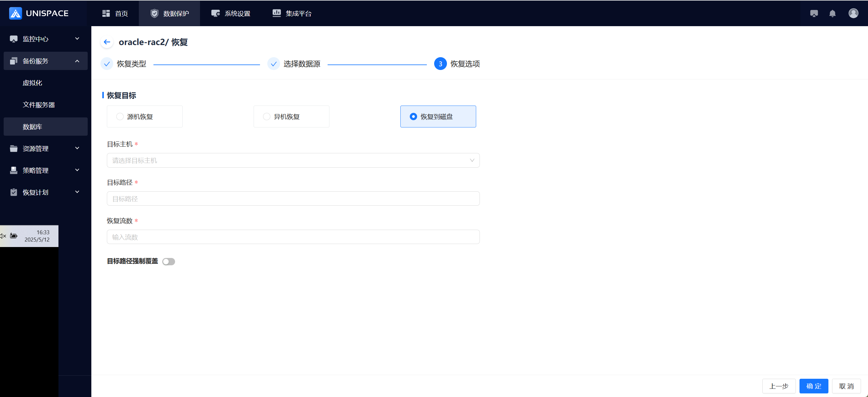Screen dimensions: 868x397
Task: Click the UNISPACE logo icon
Action: click(x=16, y=13)
